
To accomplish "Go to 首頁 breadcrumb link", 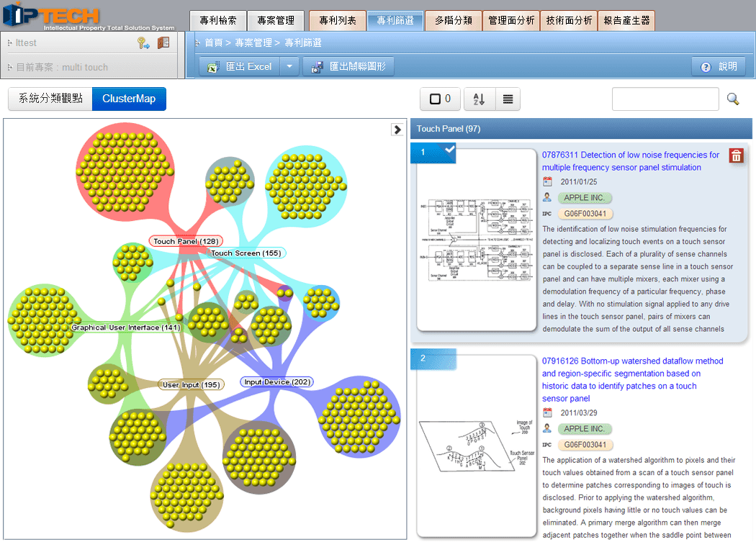I will (214, 43).
